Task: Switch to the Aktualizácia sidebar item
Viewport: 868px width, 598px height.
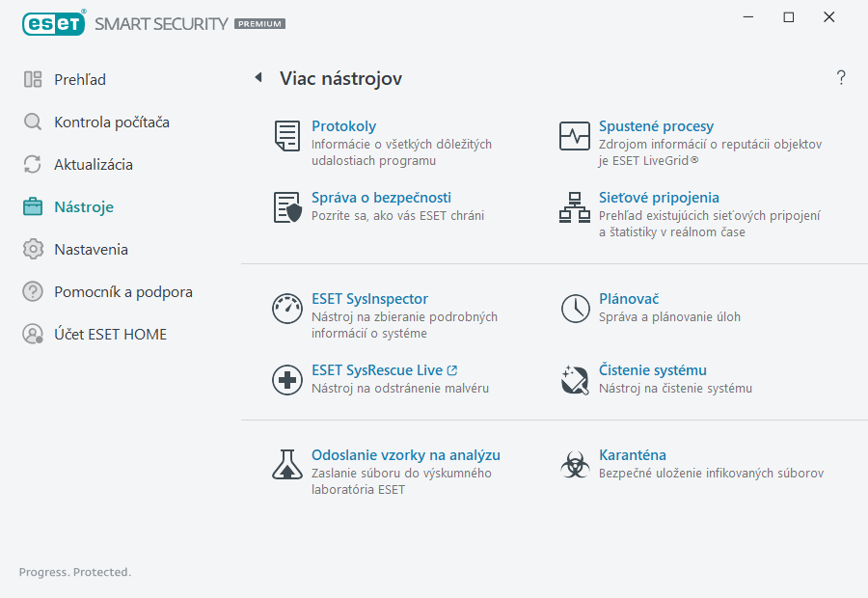Action: (x=93, y=164)
